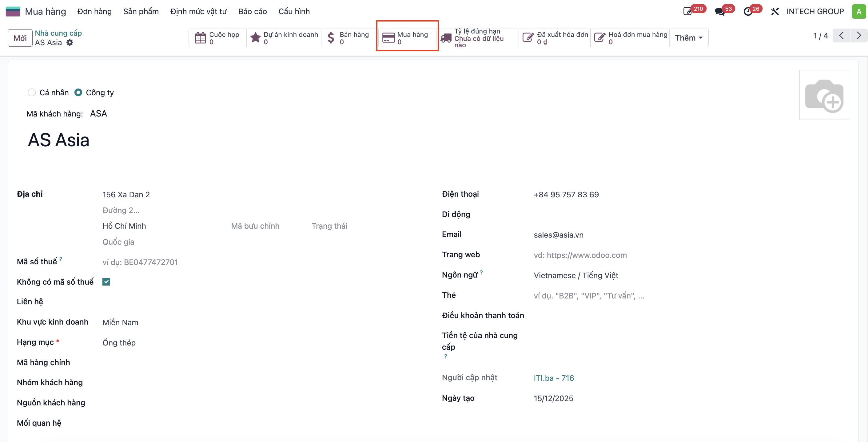Screen dimensions: 868x442
Task: Open Bán hàng dollar smart button
Action: (x=349, y=38)
